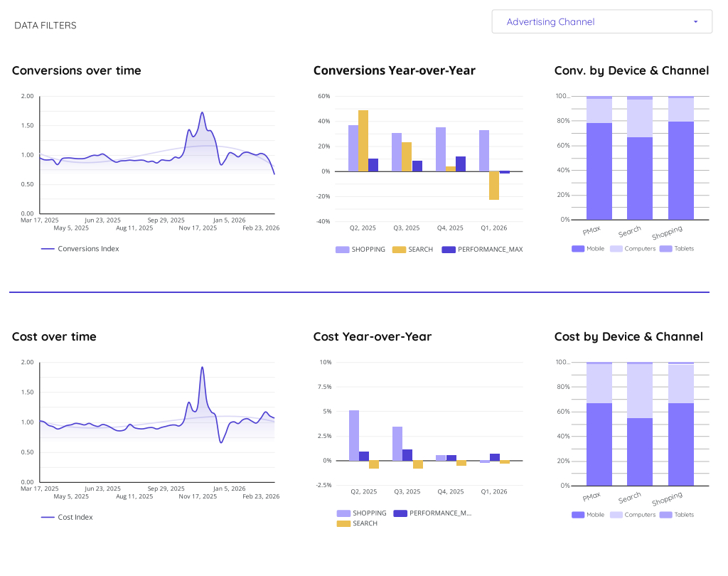The image size is (728, 576).
Task: Click the Q3 2025 Search bar in Conversions Year-over-Year
Action: pos(406,157)
